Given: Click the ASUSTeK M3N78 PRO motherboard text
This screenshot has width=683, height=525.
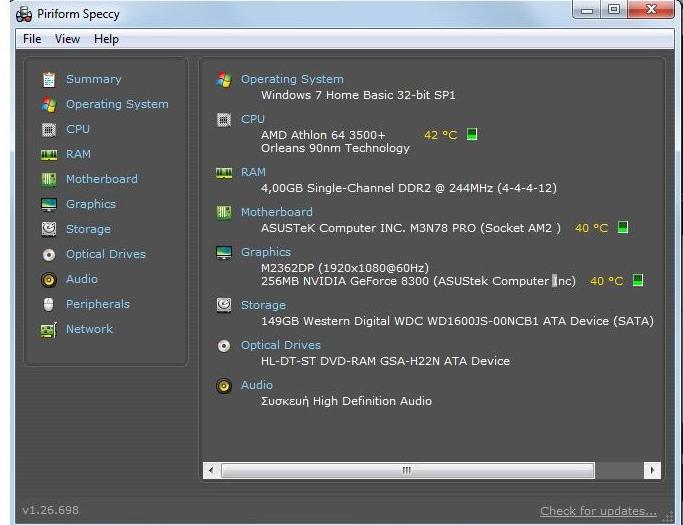Looking at the screenshot, I should coord(411,228).
